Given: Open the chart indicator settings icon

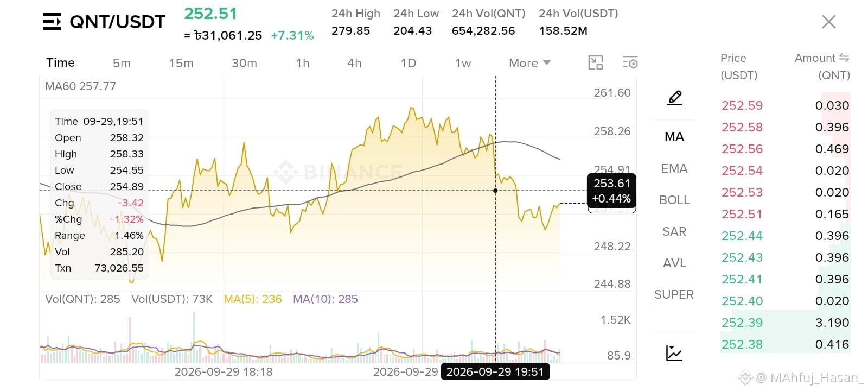Looking at the screenshot, I should 630,63.
